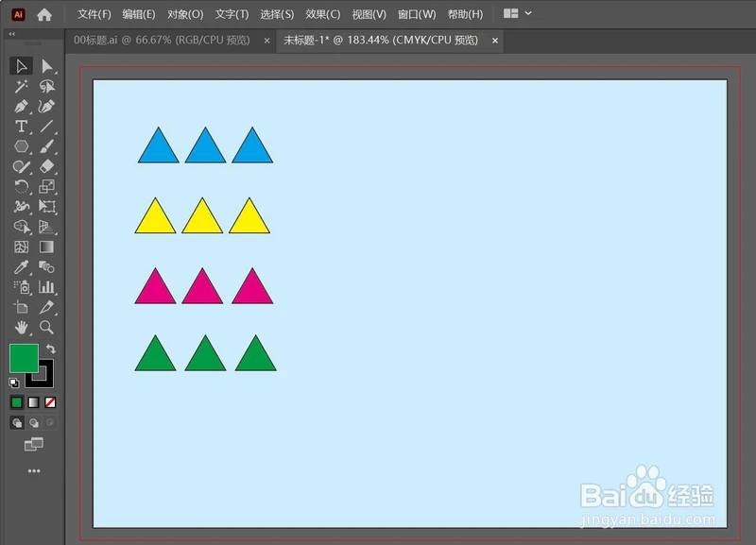Select the Hand tool
The image size is (756, 545).
click(21, 328)
